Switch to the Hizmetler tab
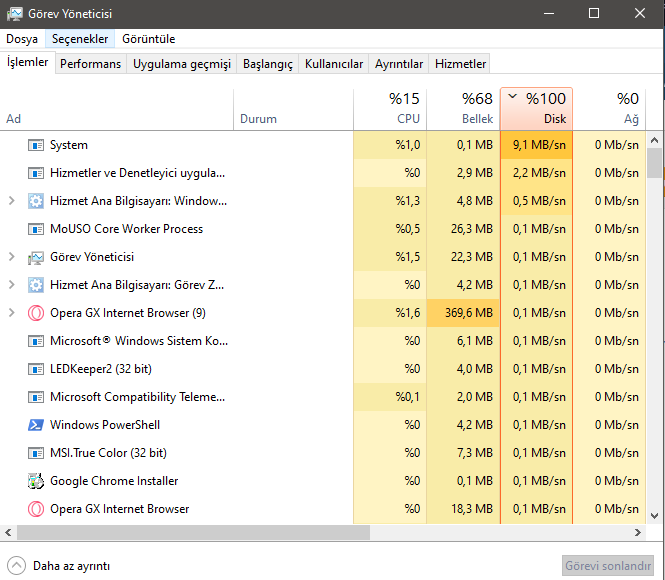The width and height of the screenshot is (665, 580). click(460, 64)
